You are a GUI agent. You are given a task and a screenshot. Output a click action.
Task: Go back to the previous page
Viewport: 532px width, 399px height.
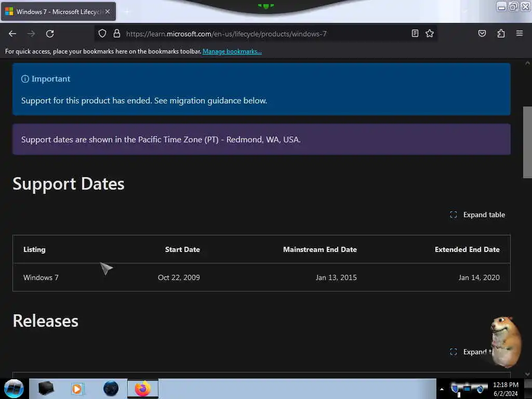point(12,34)
